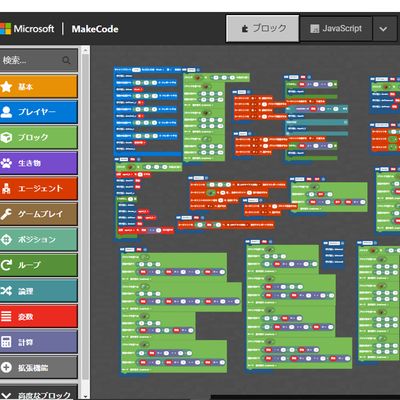Click the ゲームプレイ wrench icon
Image resolution: width=400 pixels, height=400 pixels.
point(6,214)
